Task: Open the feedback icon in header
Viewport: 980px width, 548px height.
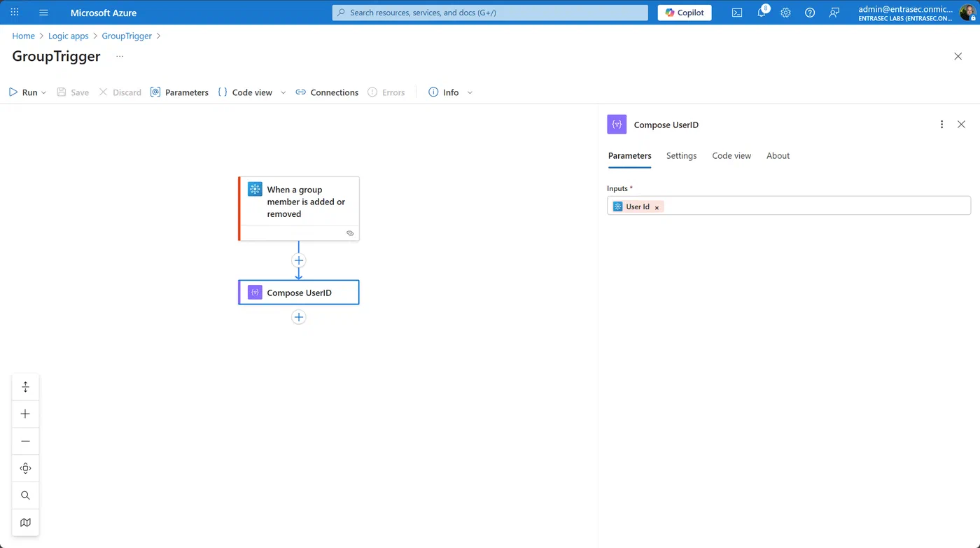Action: 834,13
